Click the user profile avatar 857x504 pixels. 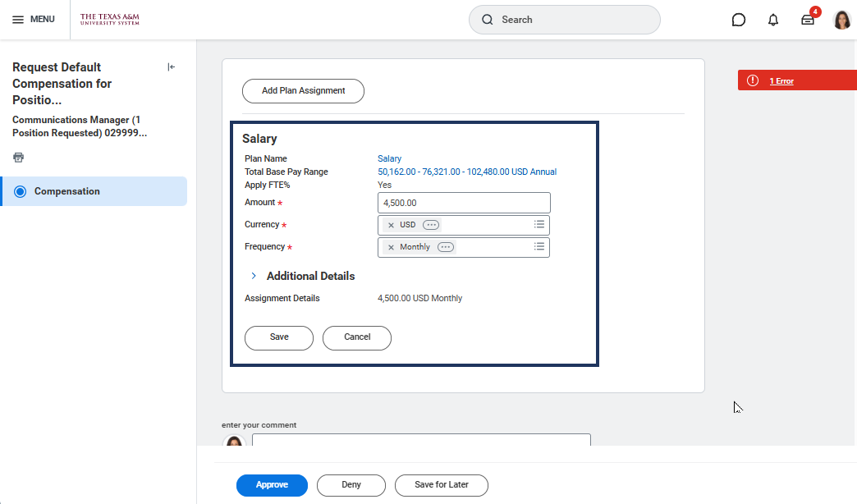tap(841, 20)
